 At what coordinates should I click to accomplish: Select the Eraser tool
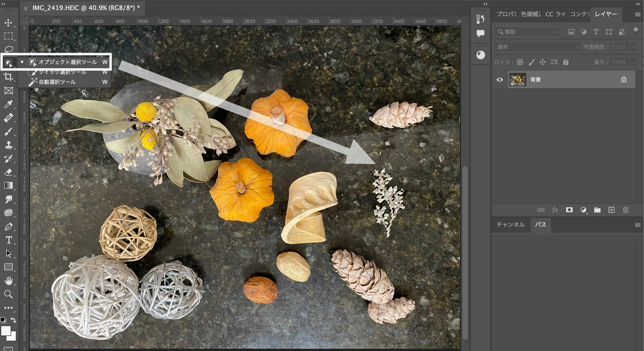click(8, 172)
